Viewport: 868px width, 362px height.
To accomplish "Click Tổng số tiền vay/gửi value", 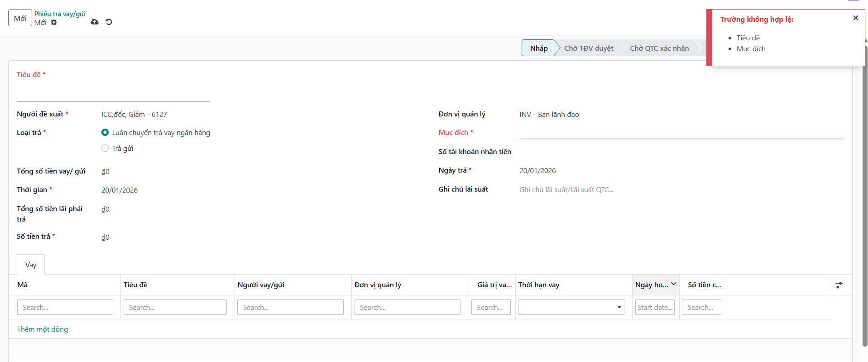I will [x=106, y=172].
